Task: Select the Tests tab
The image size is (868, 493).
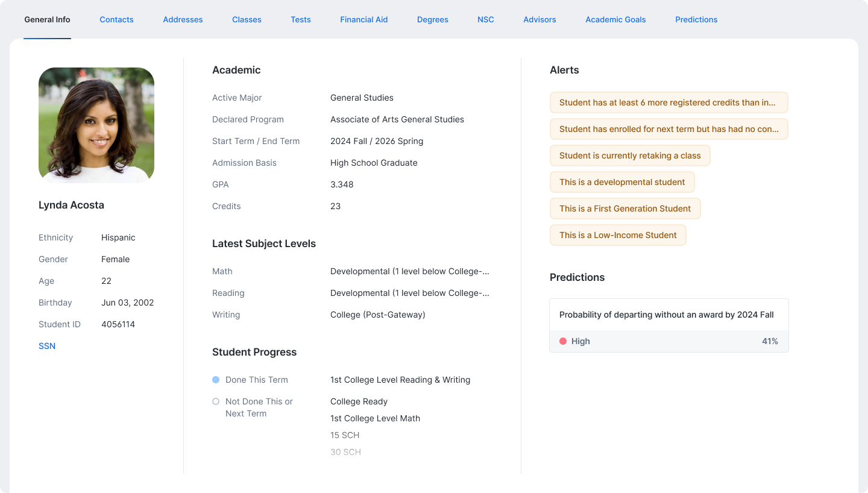Action: coord(301,19)
